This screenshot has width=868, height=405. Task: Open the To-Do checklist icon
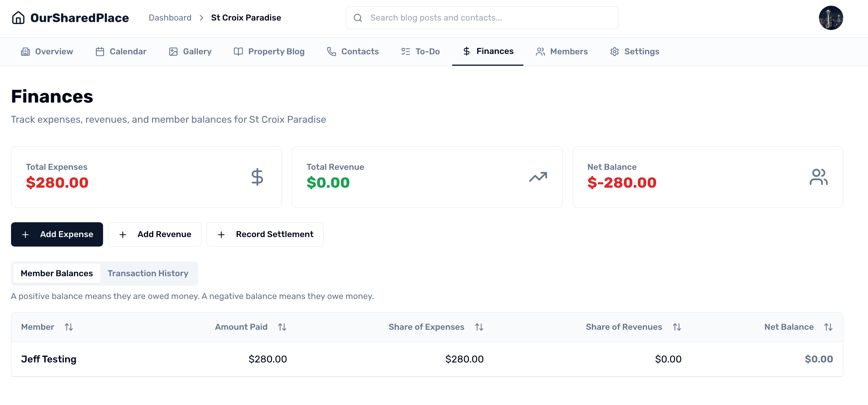405,51
